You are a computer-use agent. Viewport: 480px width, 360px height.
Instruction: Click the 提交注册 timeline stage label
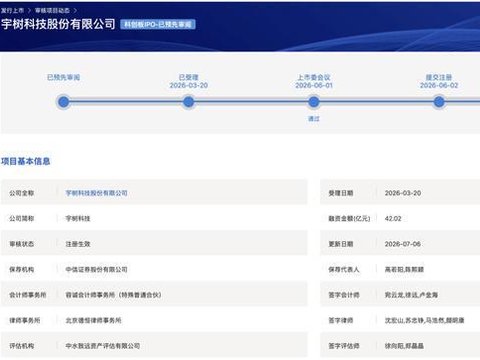pyautogui.click(x=439, y=77)
